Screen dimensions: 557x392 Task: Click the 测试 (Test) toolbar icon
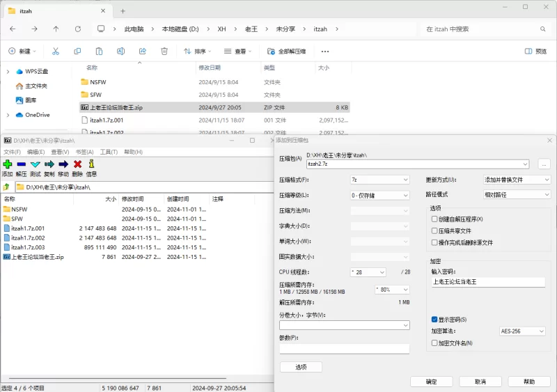pos(35,164)
